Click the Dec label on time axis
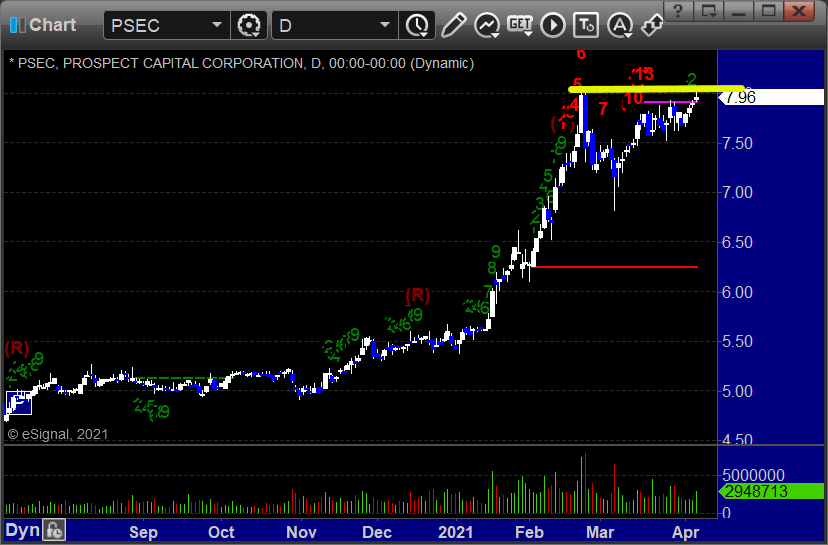The width and height of the screenshot is (828, 545). coord(377,532)
